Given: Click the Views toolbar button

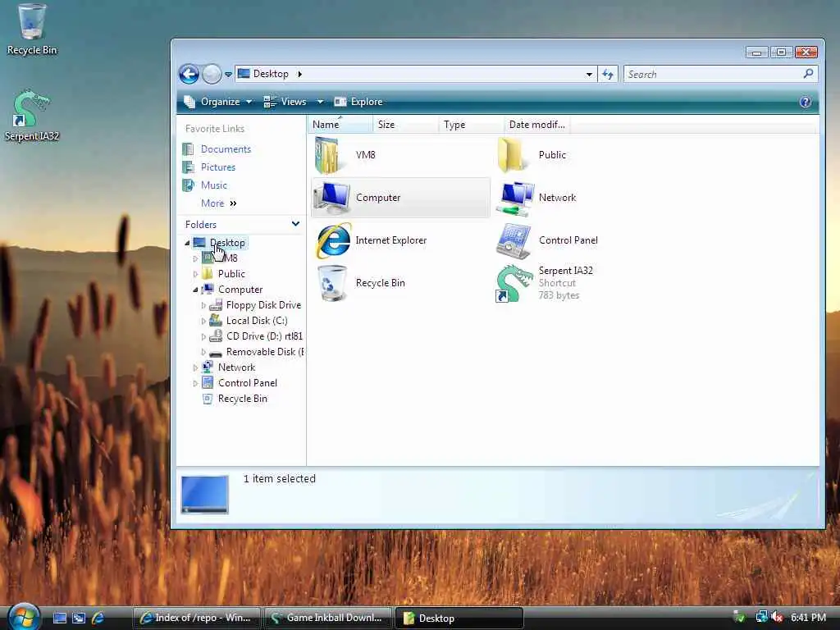Looking at the screenshot, I should (285, 102).
